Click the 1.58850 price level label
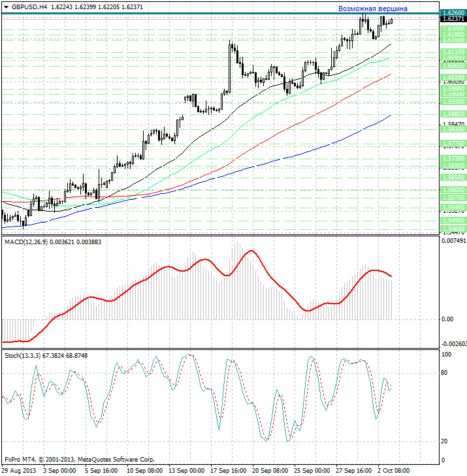 (453, 113)
